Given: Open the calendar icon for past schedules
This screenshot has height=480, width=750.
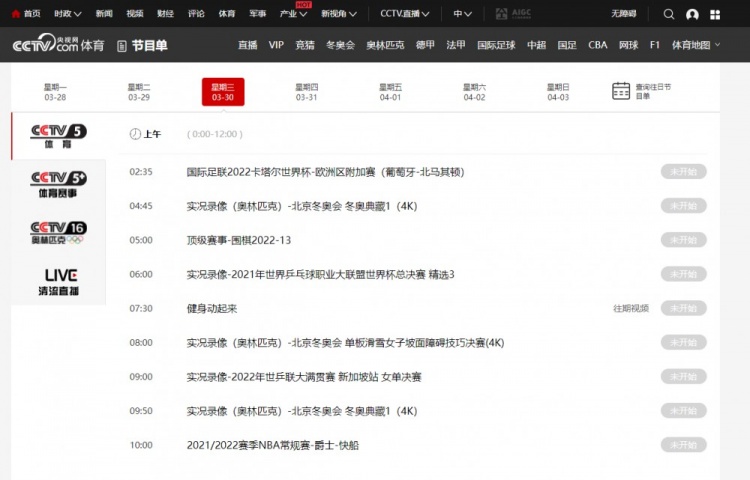Looking at the screenshot, I should coord(621,91).
